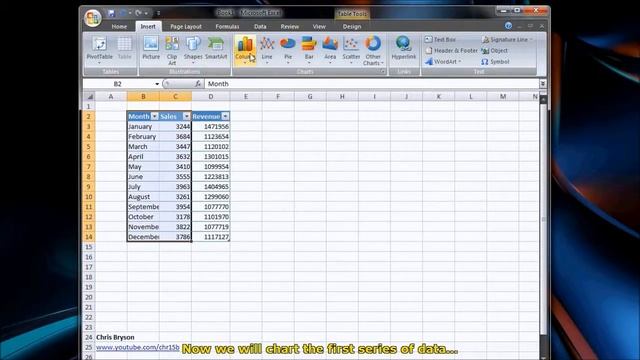Insert a Picture from file

pyautogui.click(x=151, y=49)
